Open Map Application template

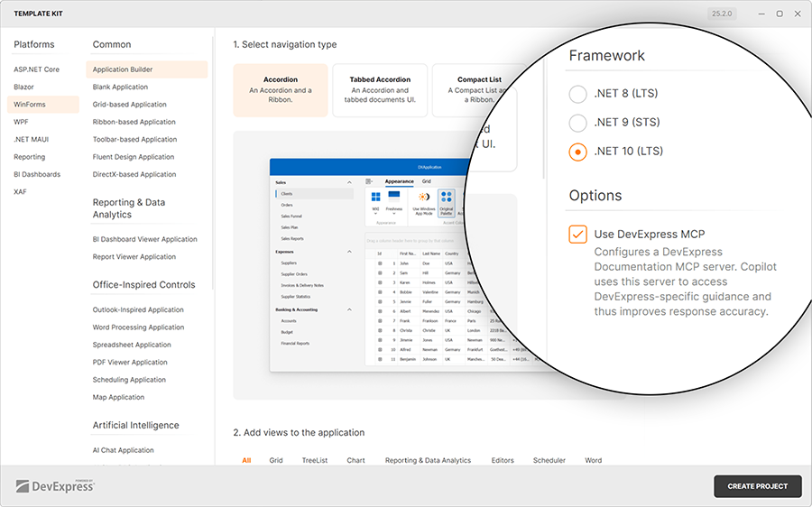click(118, 397)
